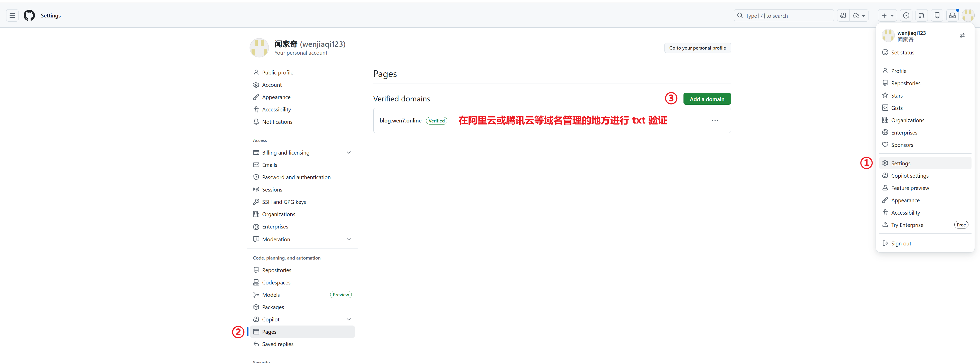Screen dimensions: 980x363
Task: Open the pull requests header icon
Action: click(x=921, y=16)
